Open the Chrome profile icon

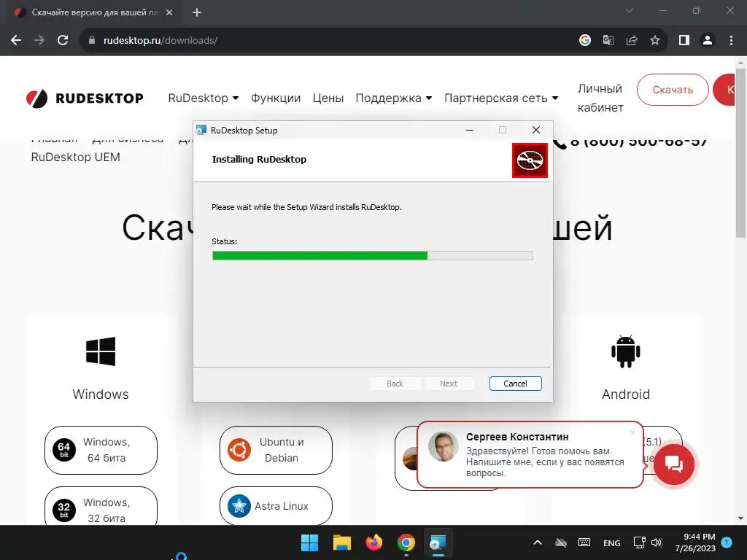[708, 41]
